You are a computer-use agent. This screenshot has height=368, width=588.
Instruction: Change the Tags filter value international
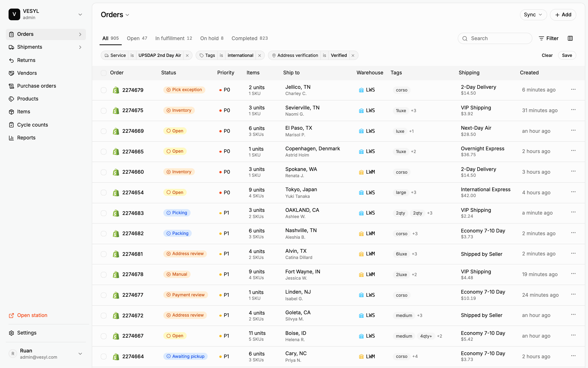(x=240, y=55)
